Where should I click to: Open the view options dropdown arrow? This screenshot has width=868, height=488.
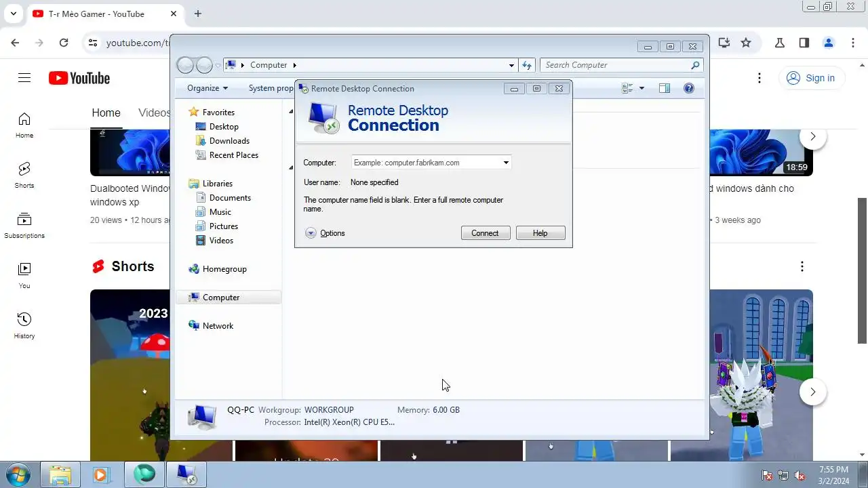[x=642, y=88]
